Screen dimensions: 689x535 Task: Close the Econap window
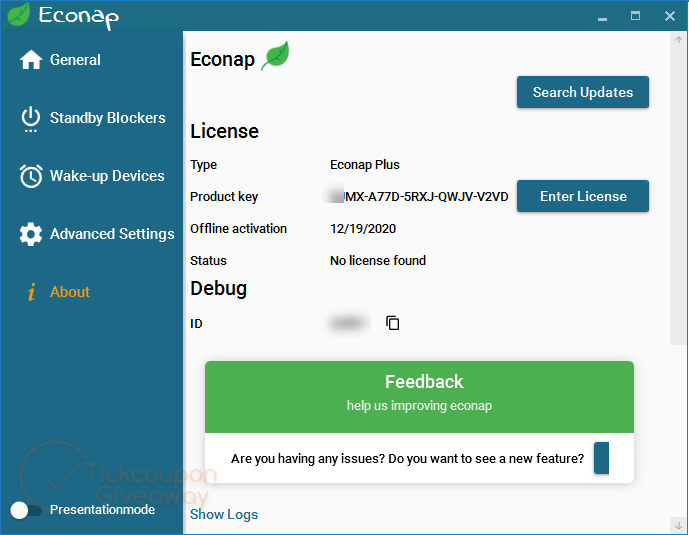pos(670,16)
